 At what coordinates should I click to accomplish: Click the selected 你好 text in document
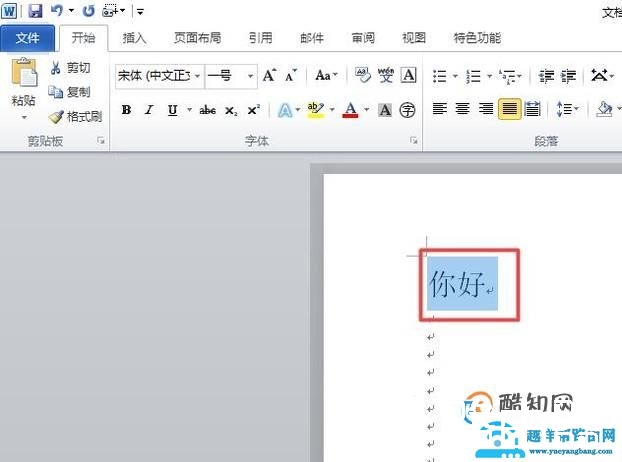457,284
